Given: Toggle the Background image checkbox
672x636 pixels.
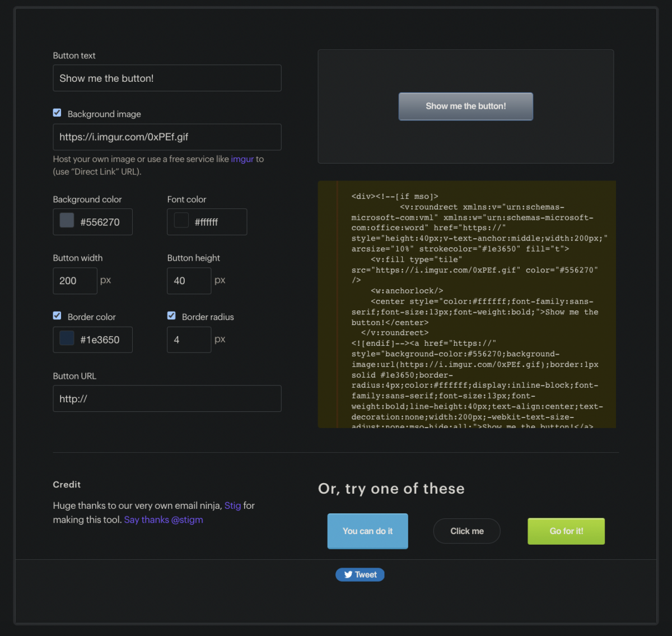Looking at the screenshot, I should pos(57,112).
